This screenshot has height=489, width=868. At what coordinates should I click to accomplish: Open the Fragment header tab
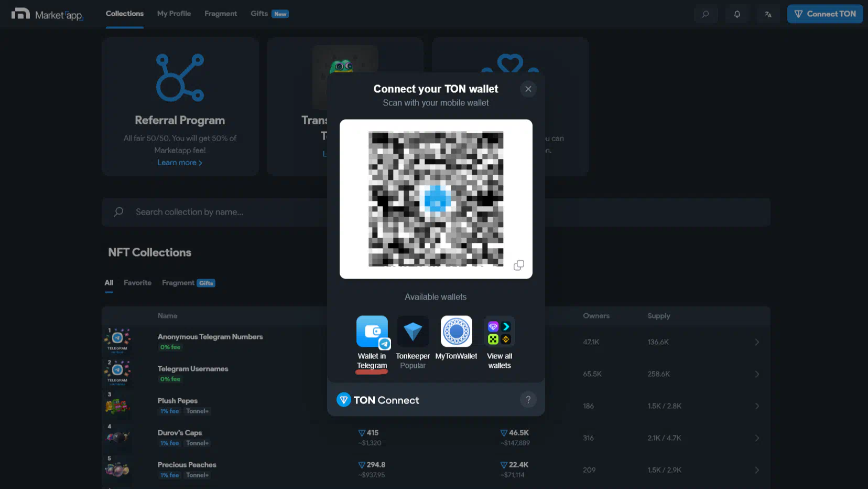coord(221,14)
